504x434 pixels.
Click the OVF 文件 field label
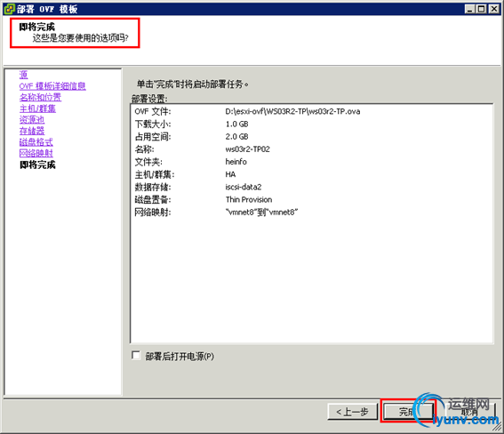pos(153,111)
